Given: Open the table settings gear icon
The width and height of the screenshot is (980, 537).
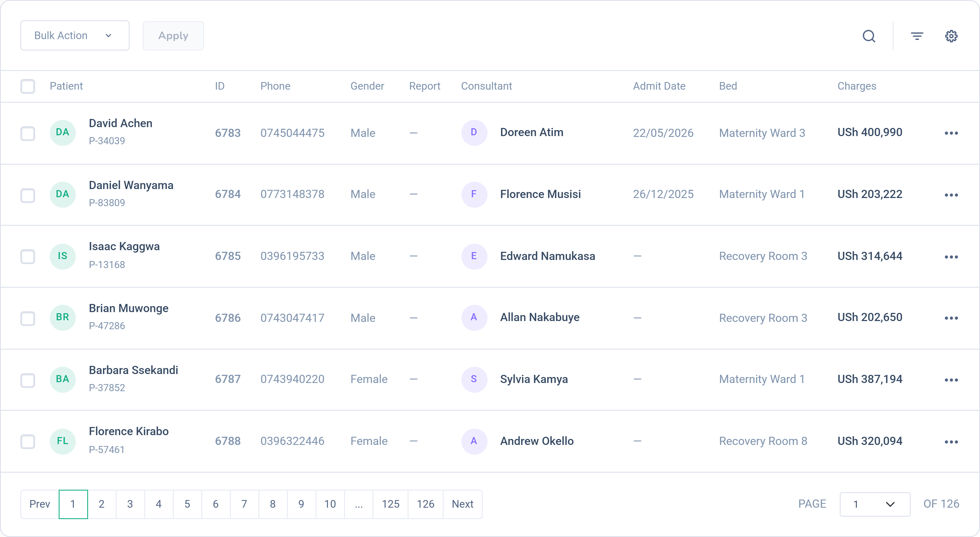Looking at the screenshot, I should 951,36.
